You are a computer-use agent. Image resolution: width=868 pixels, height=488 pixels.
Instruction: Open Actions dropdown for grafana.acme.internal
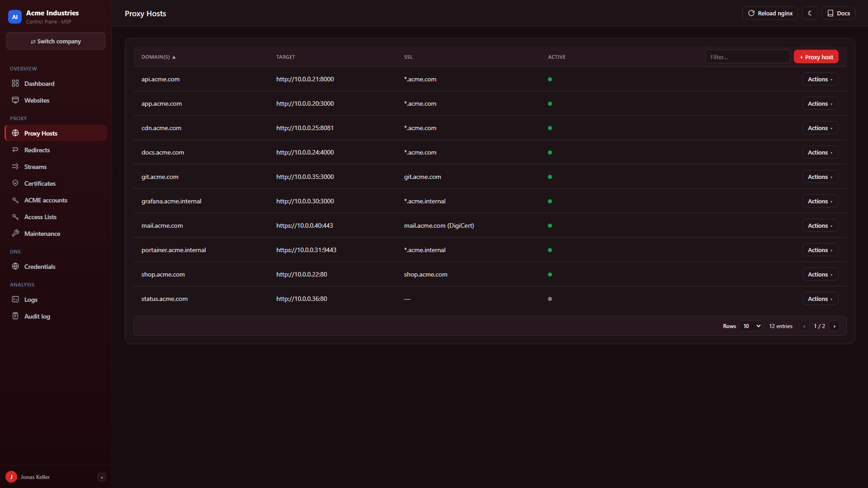tap(820, 201)
